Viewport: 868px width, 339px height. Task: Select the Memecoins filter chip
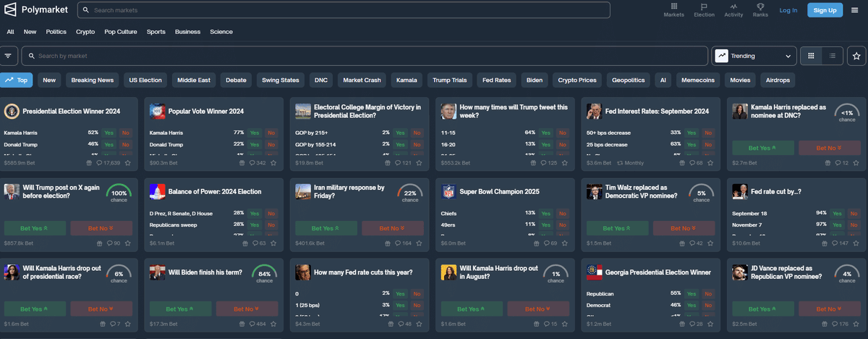[x=698, y=80]
